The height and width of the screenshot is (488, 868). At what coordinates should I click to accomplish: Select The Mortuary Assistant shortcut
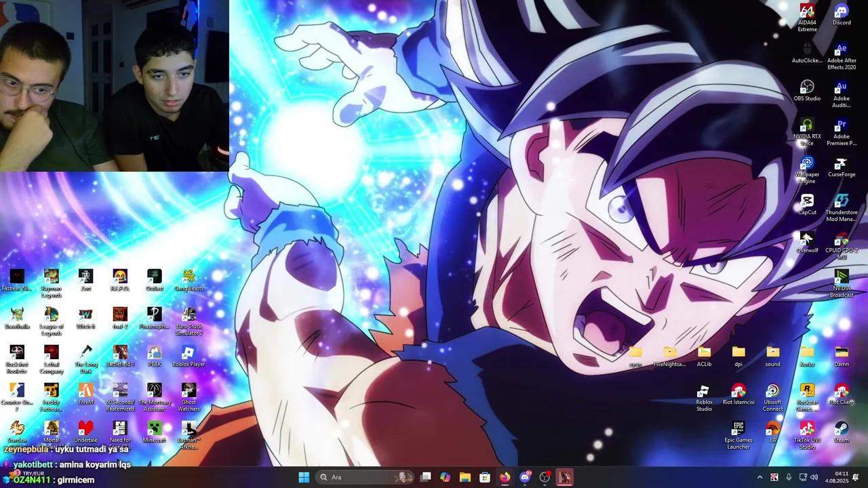(154, 398)
